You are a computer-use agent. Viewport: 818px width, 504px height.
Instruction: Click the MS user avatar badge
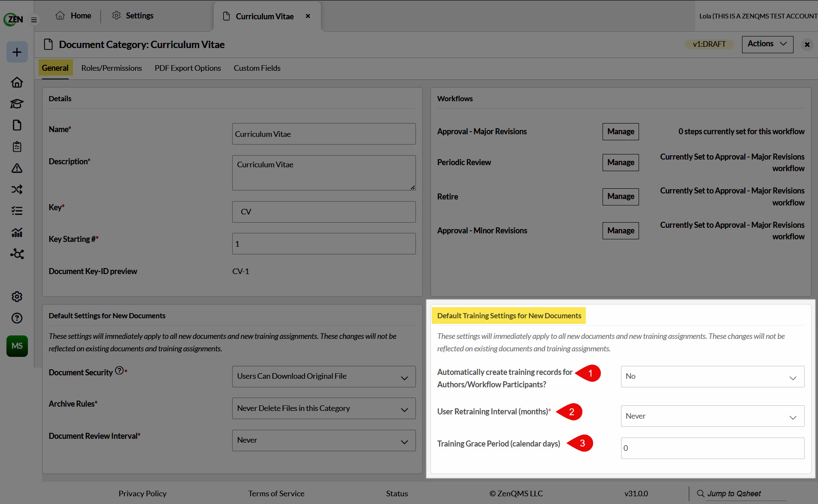pyautogui.click(x=17, y=346)
